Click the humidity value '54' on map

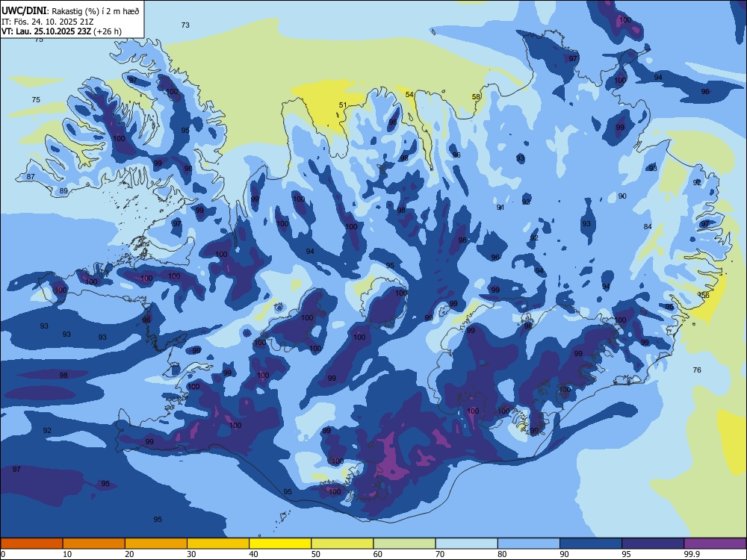[409, 94]
